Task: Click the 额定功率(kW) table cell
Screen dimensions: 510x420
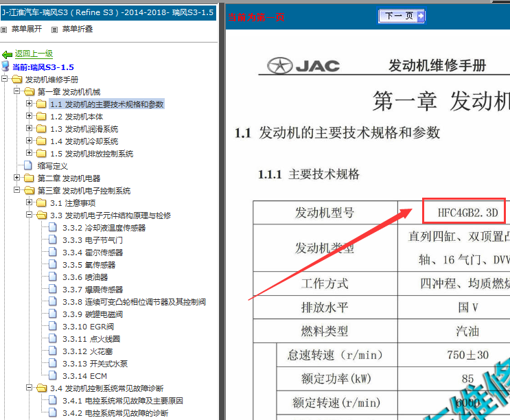Action: 337,379
